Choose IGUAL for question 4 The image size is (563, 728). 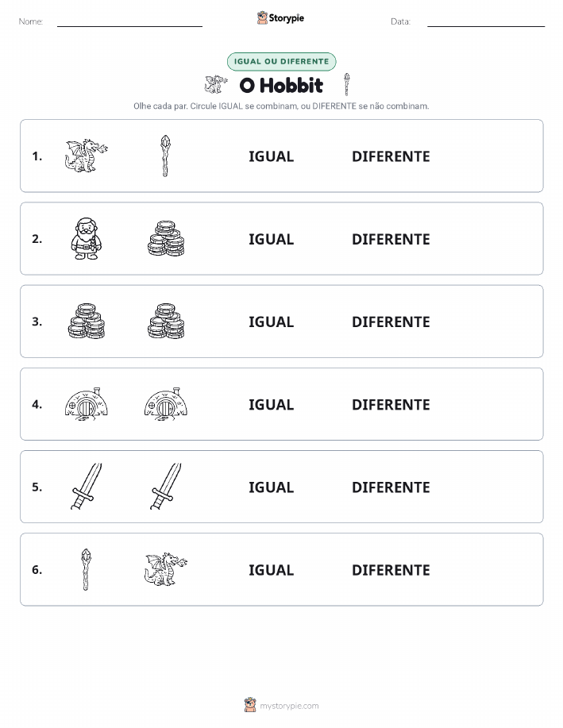tap(272, 404)
